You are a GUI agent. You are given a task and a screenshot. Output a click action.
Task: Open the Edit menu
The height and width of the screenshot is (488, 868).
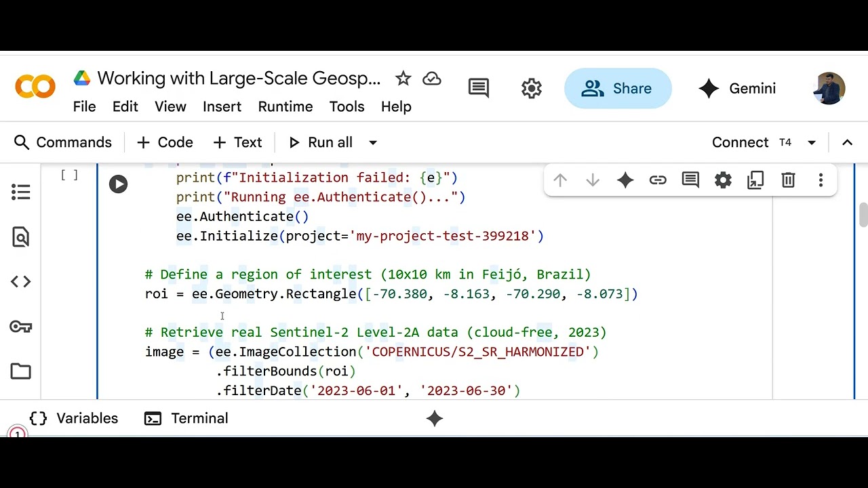click(x=125, y=106)
